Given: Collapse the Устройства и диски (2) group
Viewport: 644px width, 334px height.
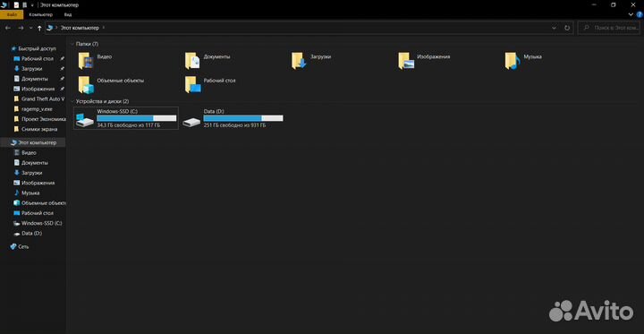Looking at the screenshot, I should [x=72, y=101].
